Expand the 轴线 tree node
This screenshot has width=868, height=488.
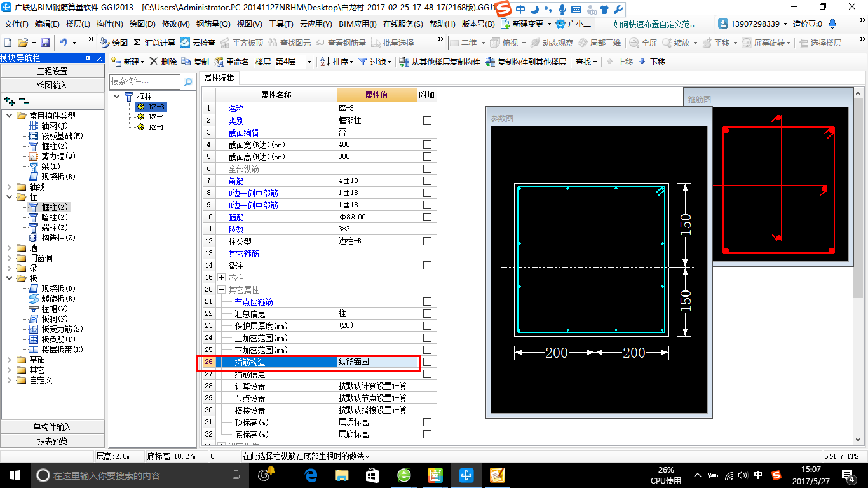[x=10, y=187]
